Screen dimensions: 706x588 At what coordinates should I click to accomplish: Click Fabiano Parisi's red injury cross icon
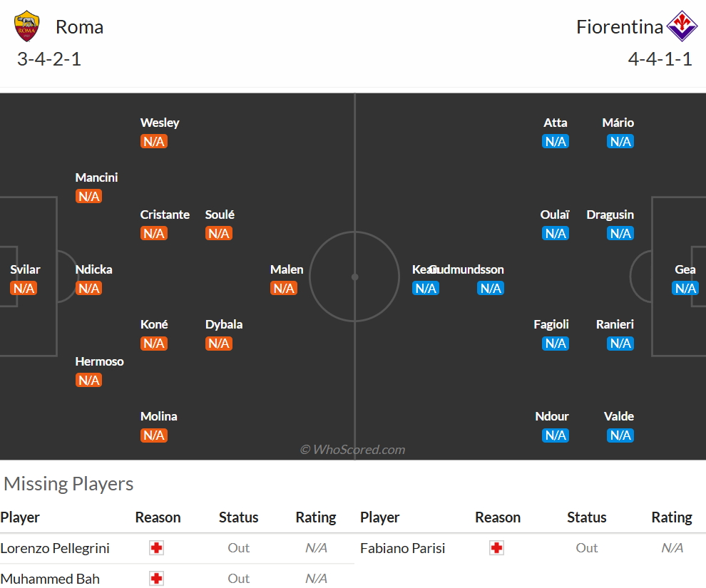click(x=496, y=548)
